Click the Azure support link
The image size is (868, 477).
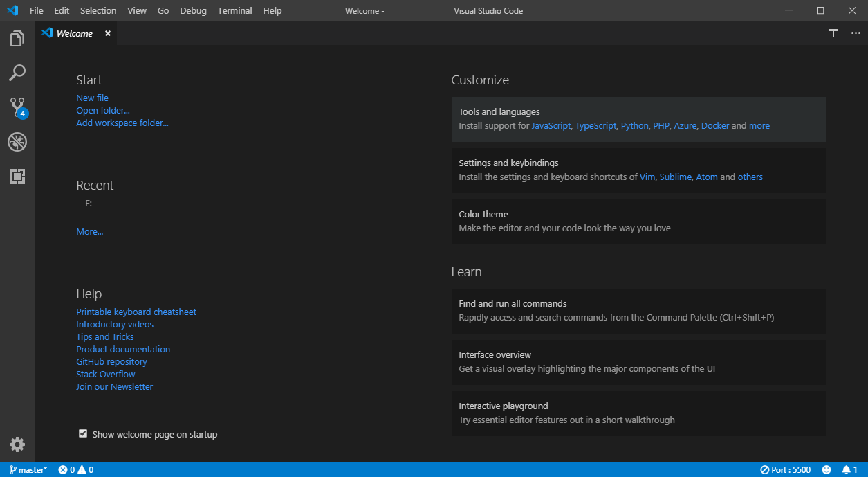[685, 126]
